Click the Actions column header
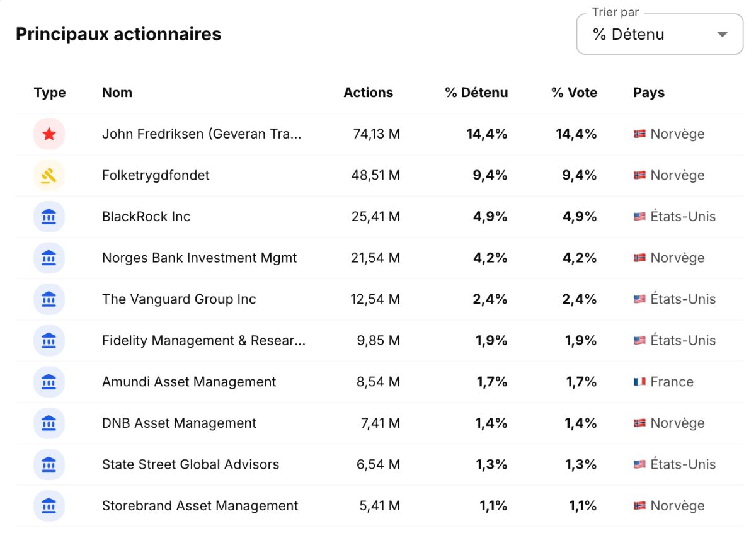The image size is (756, 550). point(368,93)
